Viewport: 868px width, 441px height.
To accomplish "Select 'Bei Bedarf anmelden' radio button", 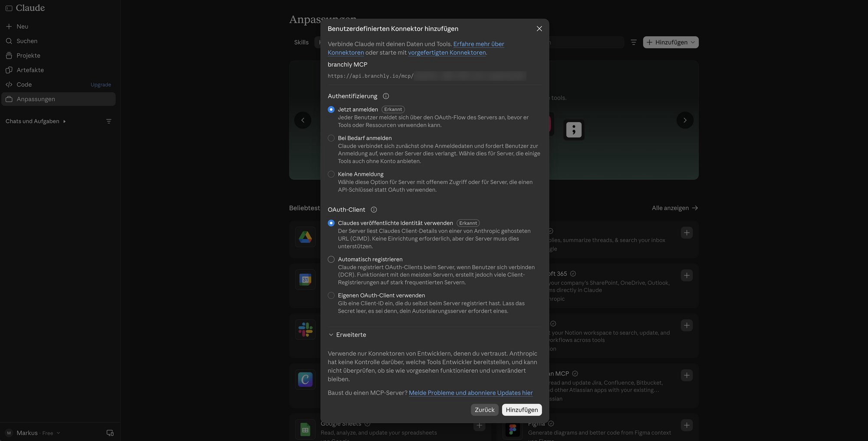I will (x=331, y=138).
